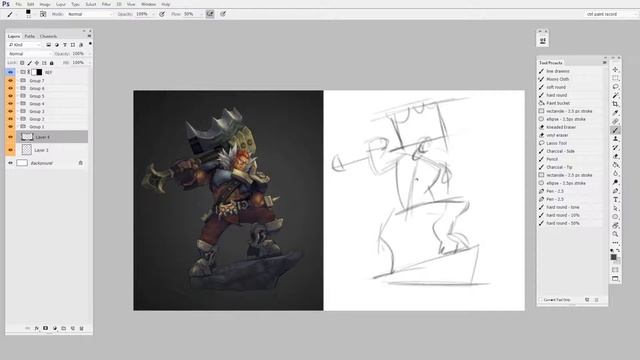
Task: Hide Layer 4 visibility eye
Action: [x=10, y=137]
